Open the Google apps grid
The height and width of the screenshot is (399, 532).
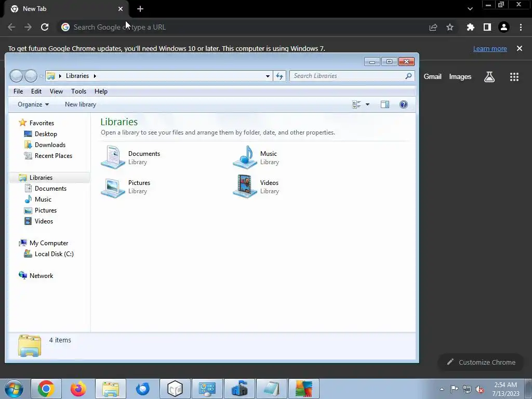point(514,77)
